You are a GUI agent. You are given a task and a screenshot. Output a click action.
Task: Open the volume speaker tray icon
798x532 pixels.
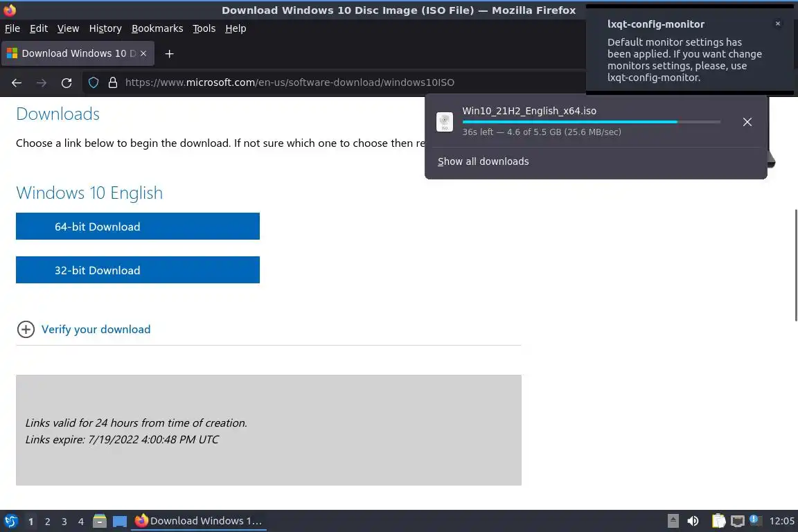point(693,521)
